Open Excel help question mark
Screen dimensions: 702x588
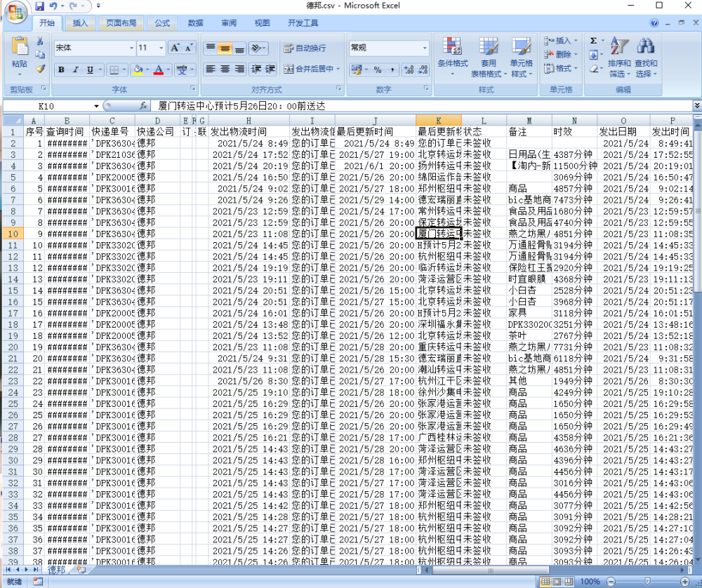point(654,23)
